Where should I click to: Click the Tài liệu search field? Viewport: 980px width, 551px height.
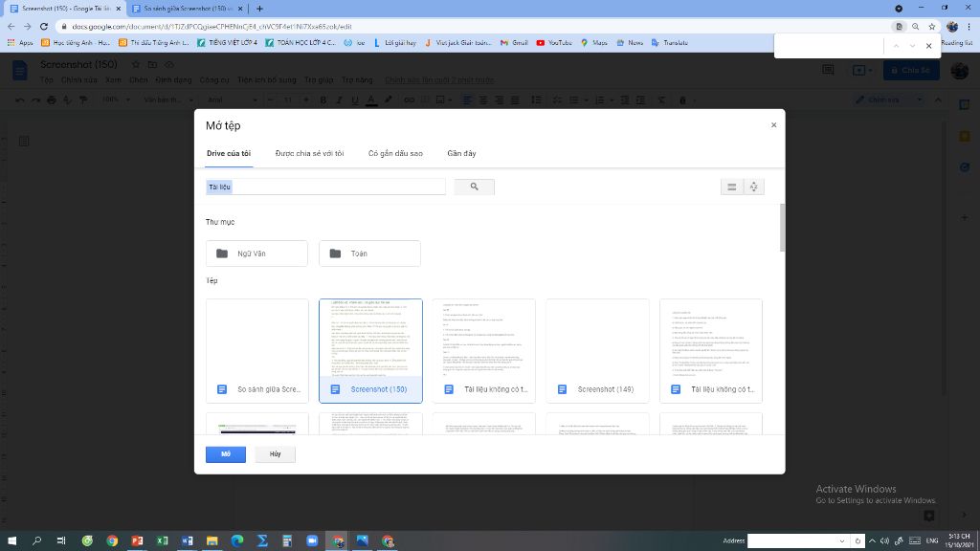pyautogui.click(x=325, y=187)
